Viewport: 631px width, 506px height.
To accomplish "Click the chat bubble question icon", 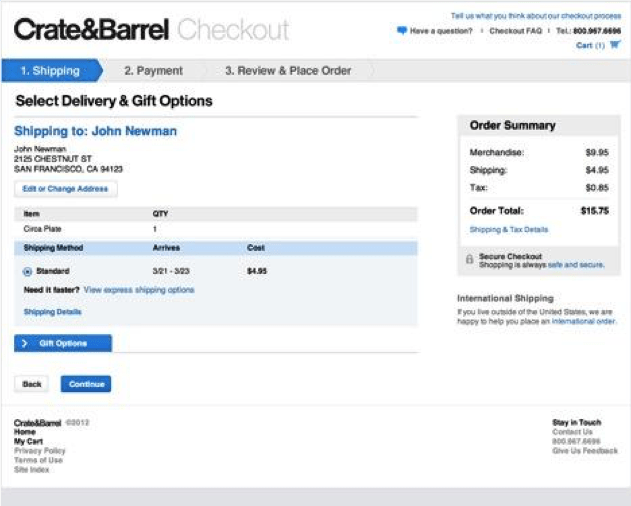I will pyautogui.click(x=402, y=31).
